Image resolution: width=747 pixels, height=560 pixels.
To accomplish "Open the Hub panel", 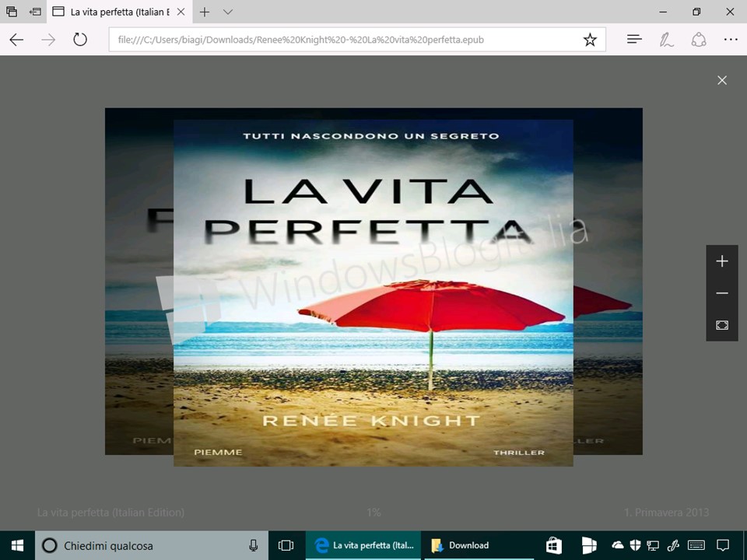I will click(x=634, y=40).
